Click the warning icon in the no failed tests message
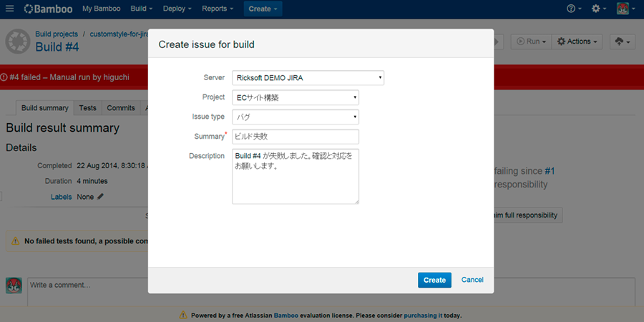The height and width of the screenshot is (322, 644). [15, 241]
